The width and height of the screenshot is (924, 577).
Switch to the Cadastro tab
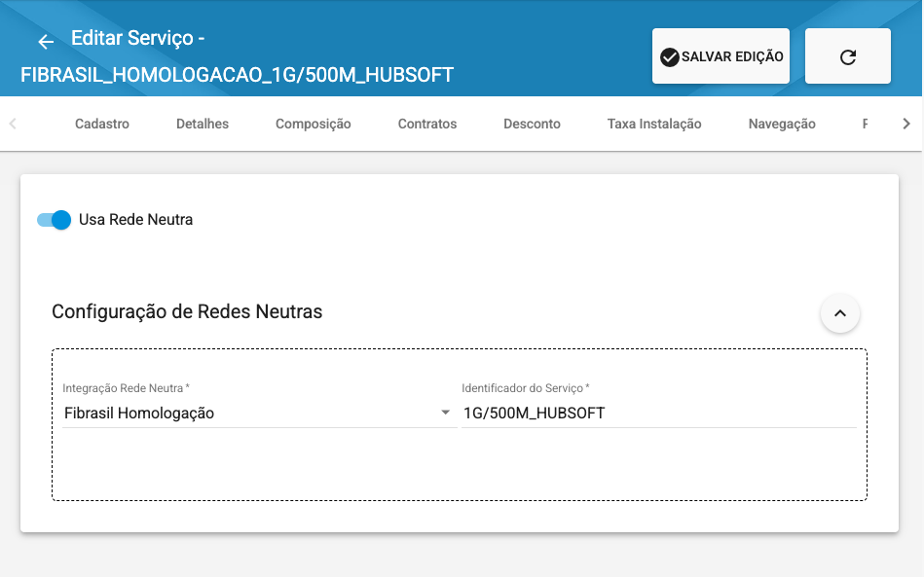[102, 124]
